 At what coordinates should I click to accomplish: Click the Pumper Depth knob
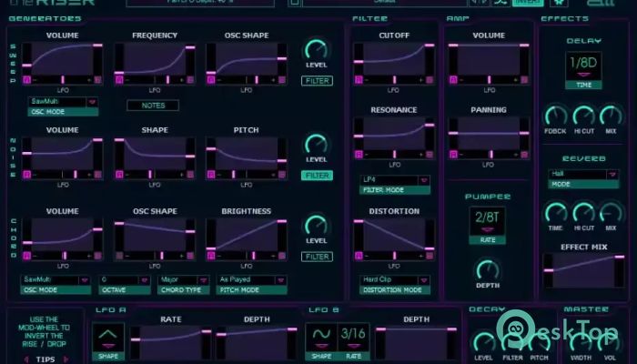pyautogui.click(x=488, y=270)
